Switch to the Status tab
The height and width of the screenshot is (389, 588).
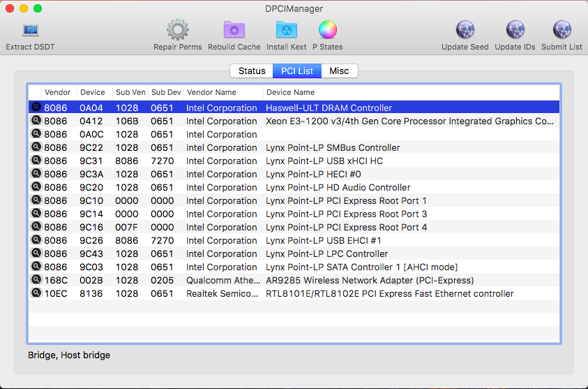[252, 71]
